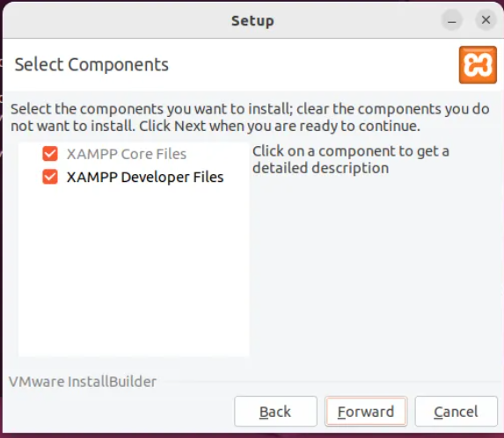Click the Select Components heading
The image size is (504, 438).
pyautogui.click(x=91, y=64)
